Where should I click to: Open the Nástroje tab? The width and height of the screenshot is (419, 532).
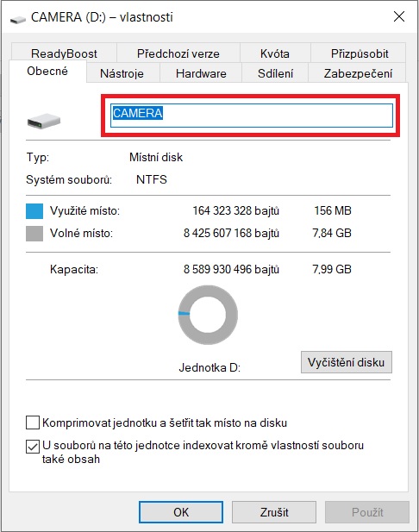pos(122,73)
